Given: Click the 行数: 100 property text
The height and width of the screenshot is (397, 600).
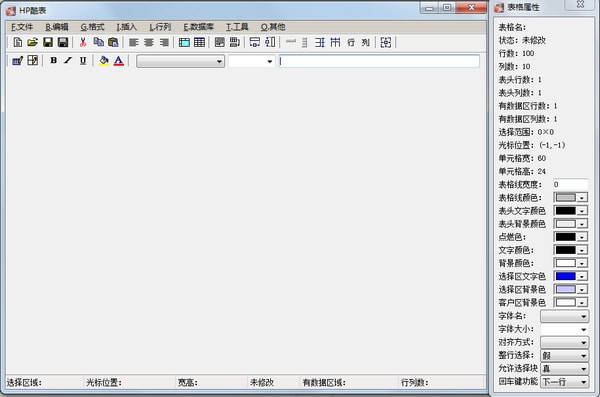Looking at the screenshot, I should (x=516, y=54).
